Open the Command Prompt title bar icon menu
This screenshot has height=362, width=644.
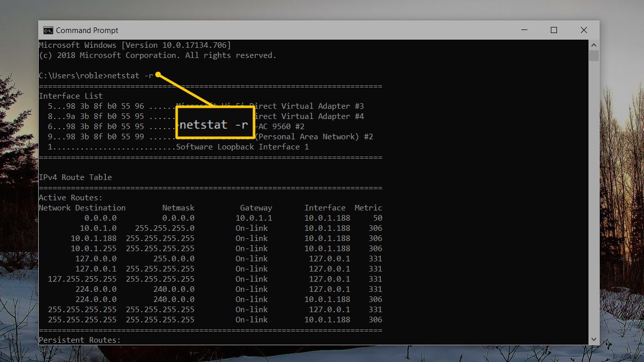click(x=48, y=30)
